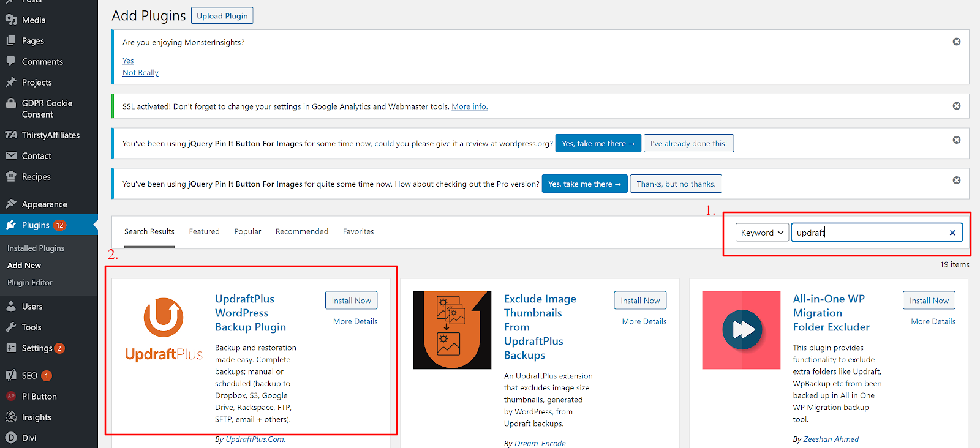The image size is (980, 448).
Task: Click the Not Really link
Action: pos(140,73)
